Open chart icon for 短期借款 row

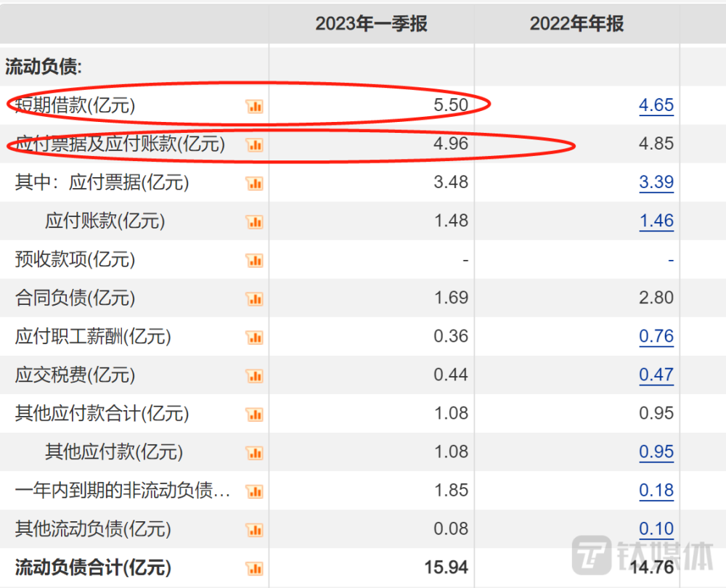255,107
